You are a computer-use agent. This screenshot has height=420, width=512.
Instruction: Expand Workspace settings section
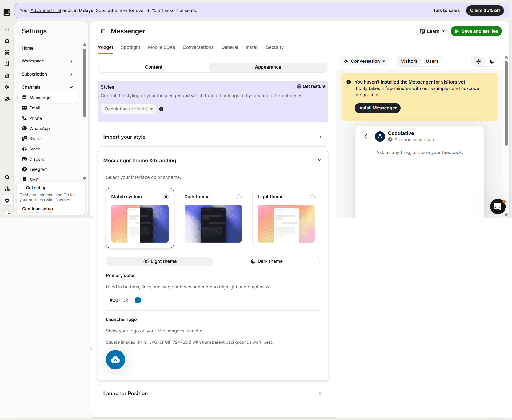point(47,61)
